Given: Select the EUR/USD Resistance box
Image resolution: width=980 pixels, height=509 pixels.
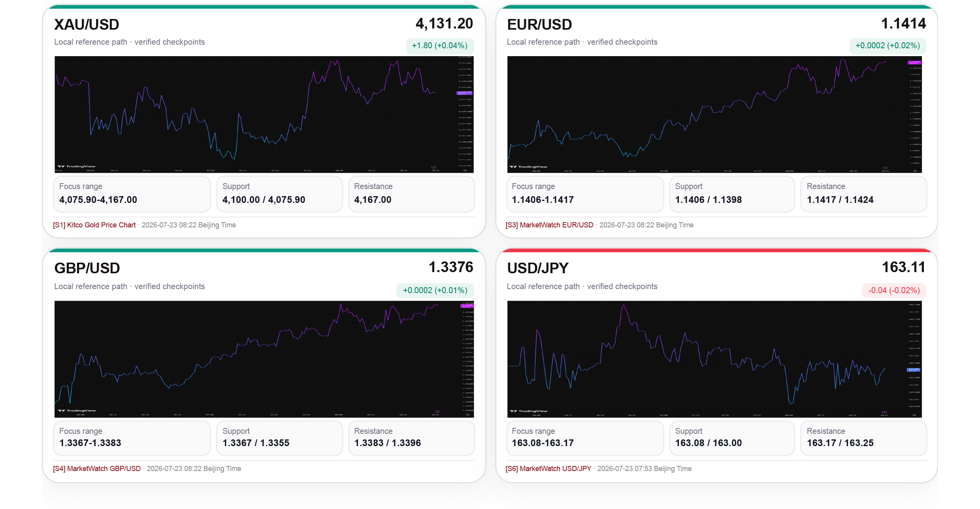Looking at the screenshot, I should [x=863, y=194].
